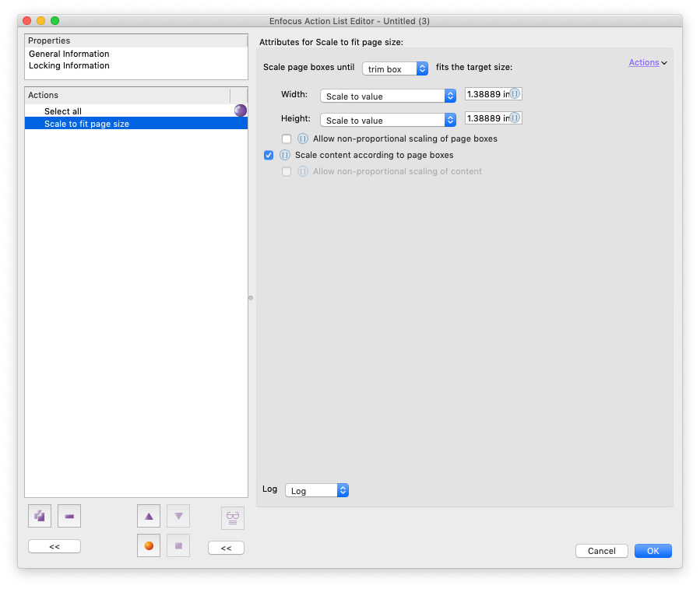Viewport: 700px width, 589px height.
Task: Enable non-proportional scaling of page boxes
Action: [287, 138]
